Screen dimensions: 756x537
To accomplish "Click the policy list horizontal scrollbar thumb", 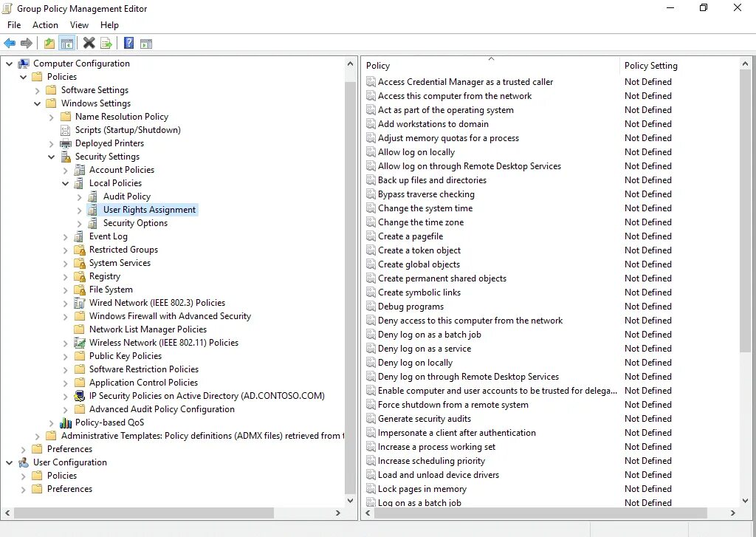I will (540, 513).
